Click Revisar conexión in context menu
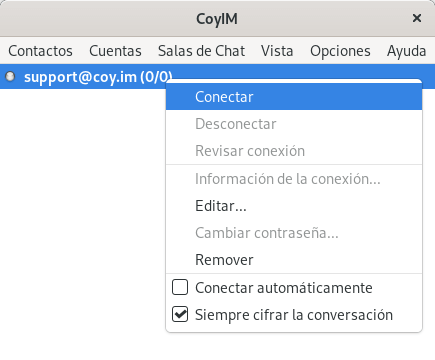435x360 pixels. pyautogui.click(x=294, y=151)
